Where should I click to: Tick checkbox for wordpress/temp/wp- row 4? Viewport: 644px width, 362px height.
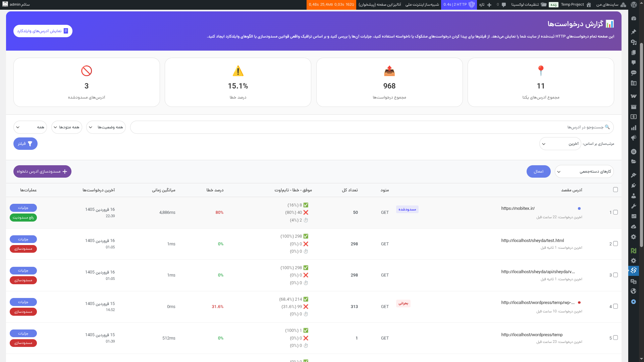[615, 306]
